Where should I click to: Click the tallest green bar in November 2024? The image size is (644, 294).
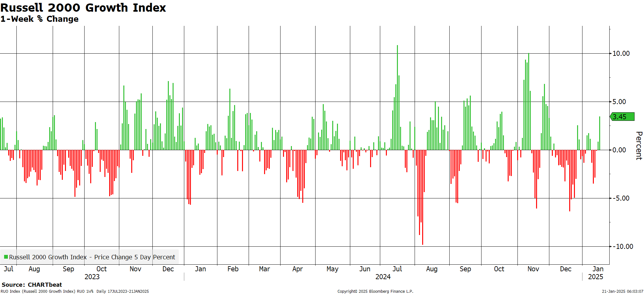click(x=529, y=101)
